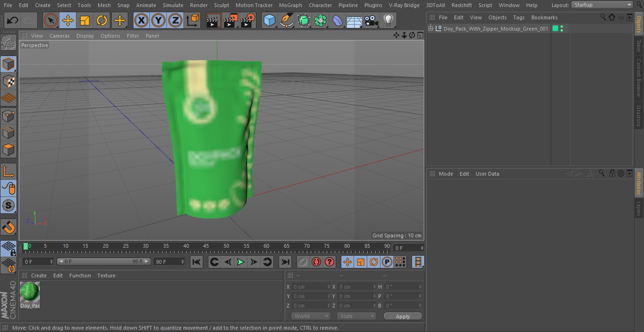Toggle visibility dots of Doy_Pack object

point(561,29)
